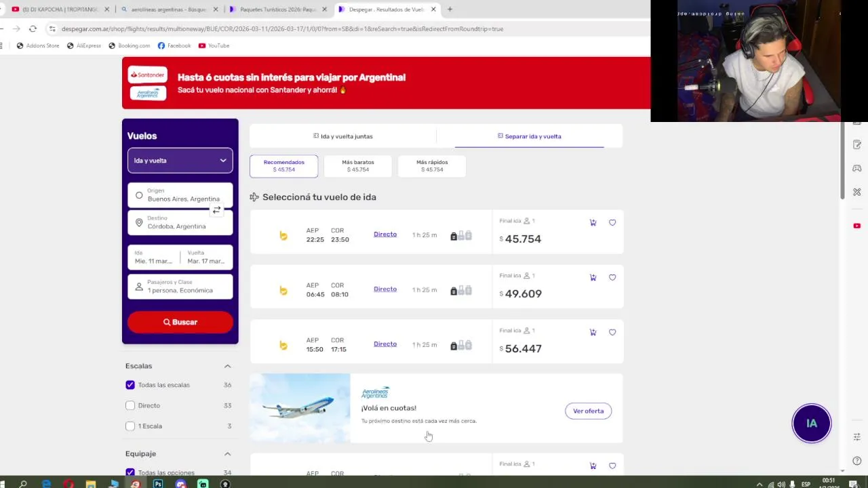868x488 pixels.
Task: Click the Destino field Córdoba
Action: tap(180, 223)
